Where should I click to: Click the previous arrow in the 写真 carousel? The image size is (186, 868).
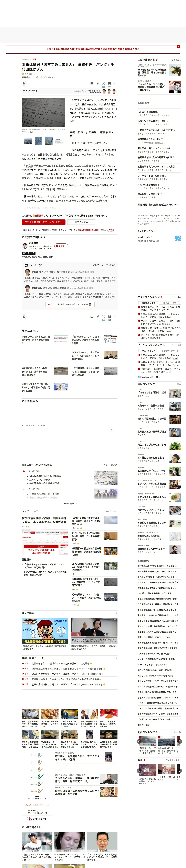click(139, 771)
